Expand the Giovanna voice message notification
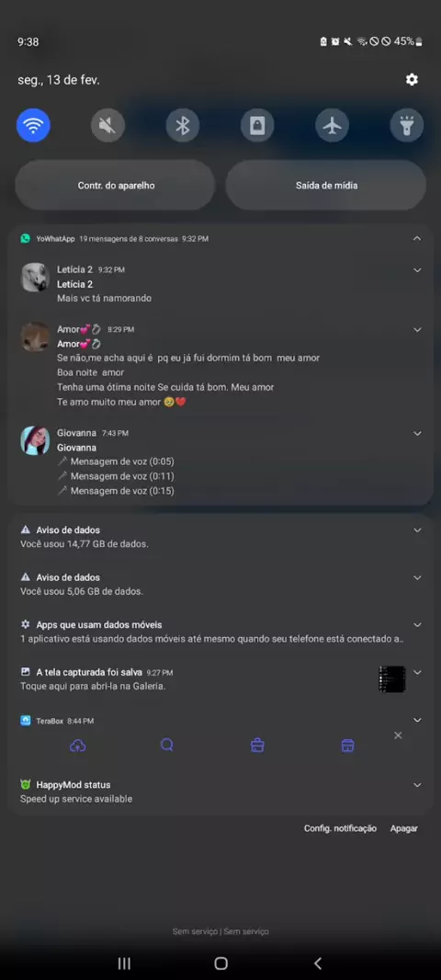 417,433
